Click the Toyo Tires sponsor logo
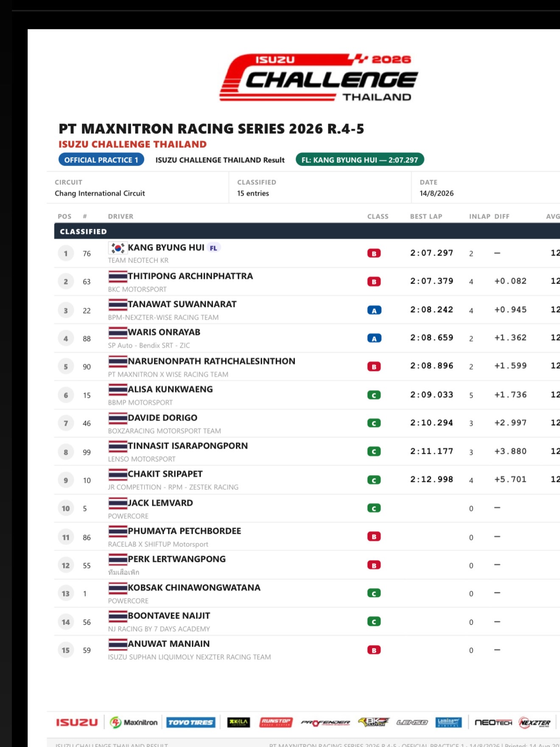This screenshot has height=747, width=560. coord(191,722)
